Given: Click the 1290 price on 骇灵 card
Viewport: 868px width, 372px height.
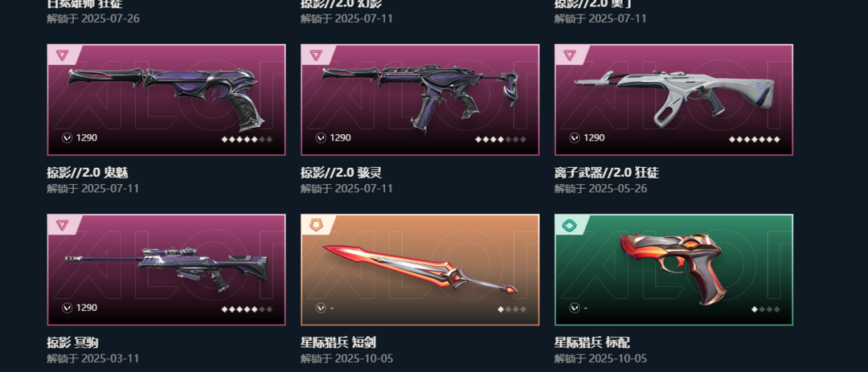Looking at the screenshot, I should [341, 138].
